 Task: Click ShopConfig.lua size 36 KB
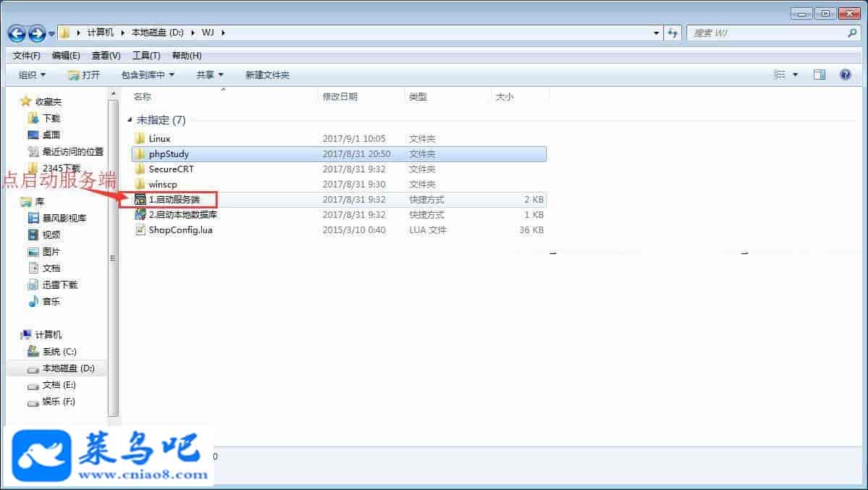[x=531, y=229]
